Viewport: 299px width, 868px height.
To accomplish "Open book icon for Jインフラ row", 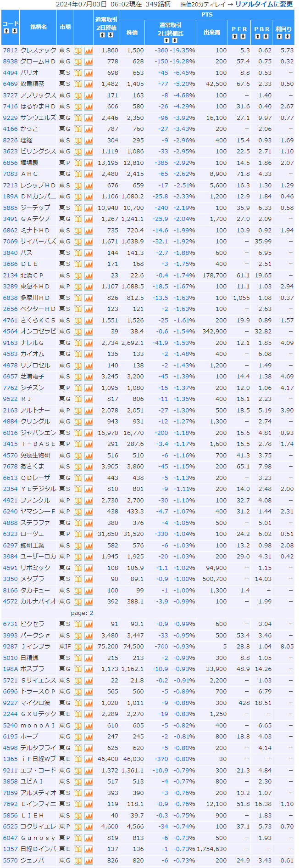I will click(x=78, y=647).
